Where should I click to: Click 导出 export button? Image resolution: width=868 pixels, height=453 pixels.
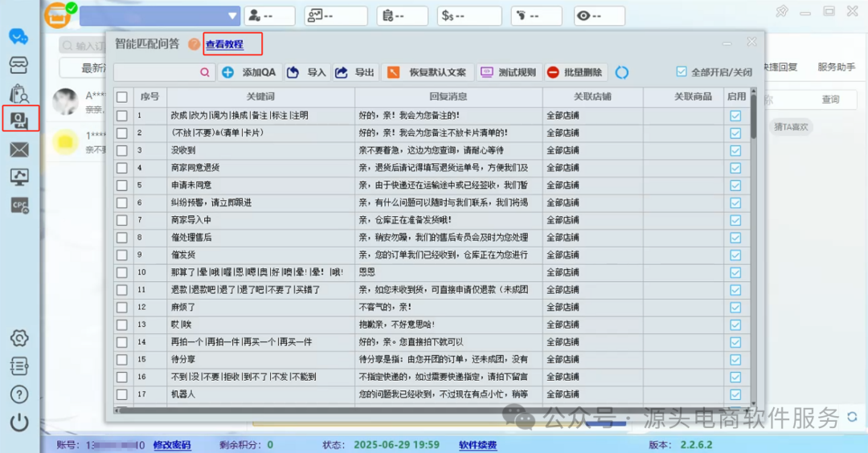[x=355, y=72]
